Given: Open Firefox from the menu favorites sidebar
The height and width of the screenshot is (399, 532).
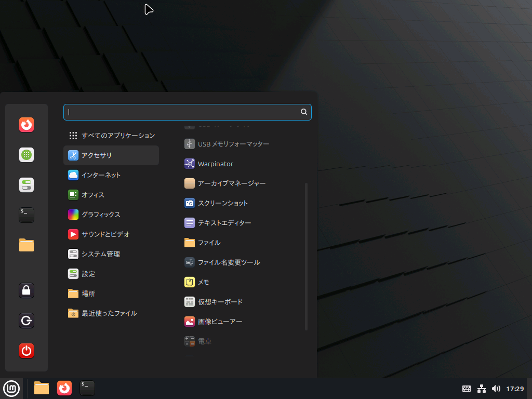Looking at the screenshot, I should (26, 125).
